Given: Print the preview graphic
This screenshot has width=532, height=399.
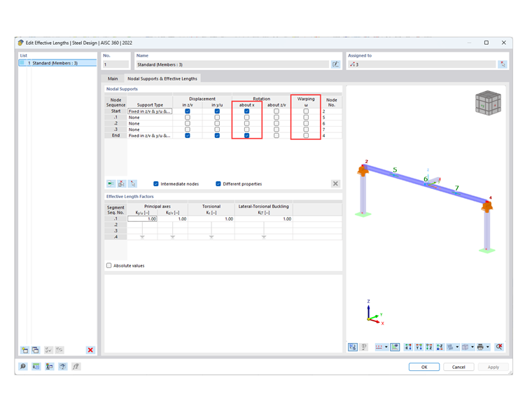Looking at the screenshot, I should click(480, 346).
